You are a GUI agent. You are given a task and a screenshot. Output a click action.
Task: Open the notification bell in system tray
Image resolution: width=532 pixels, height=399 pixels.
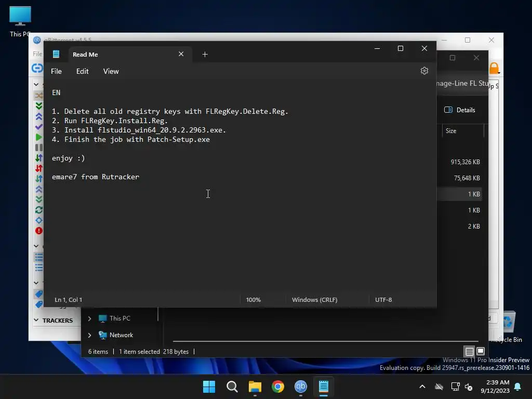[518, 387]
